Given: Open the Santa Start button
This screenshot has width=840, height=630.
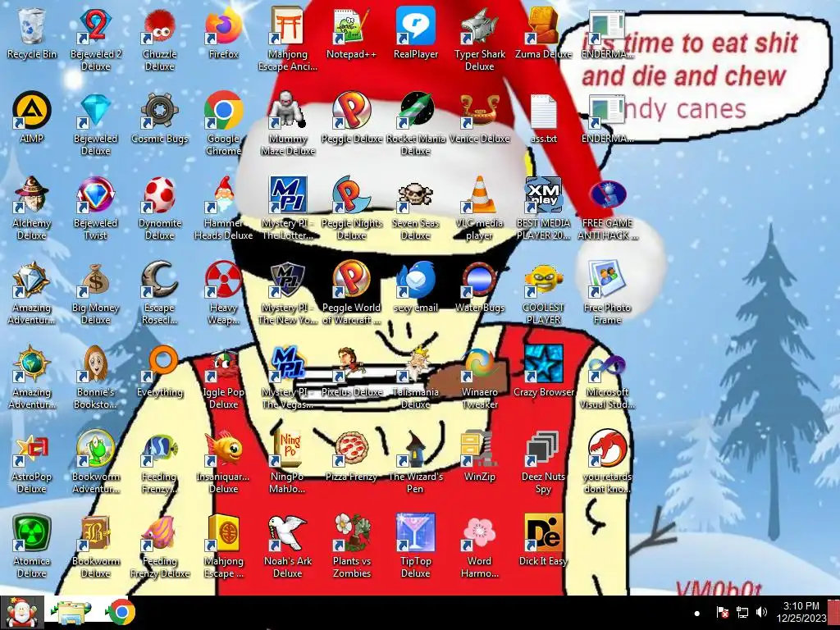Looking at the screenshot, I should pos(22,612).
